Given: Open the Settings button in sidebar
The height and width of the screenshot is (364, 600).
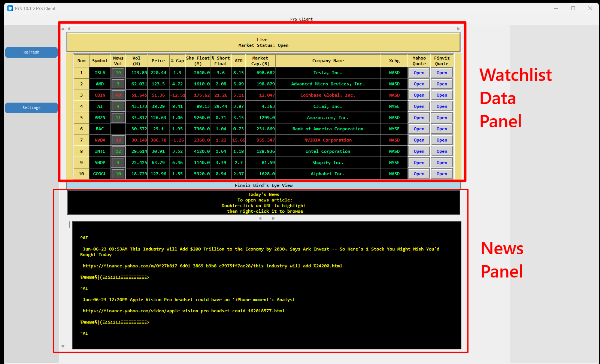Looking at the screenshot, I should click(x=31, y=108).
